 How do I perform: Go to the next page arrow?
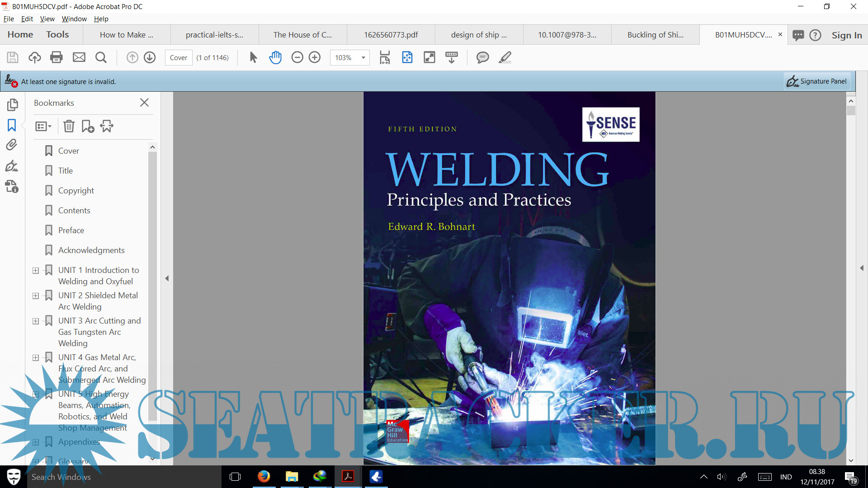(x=150, y=57)
